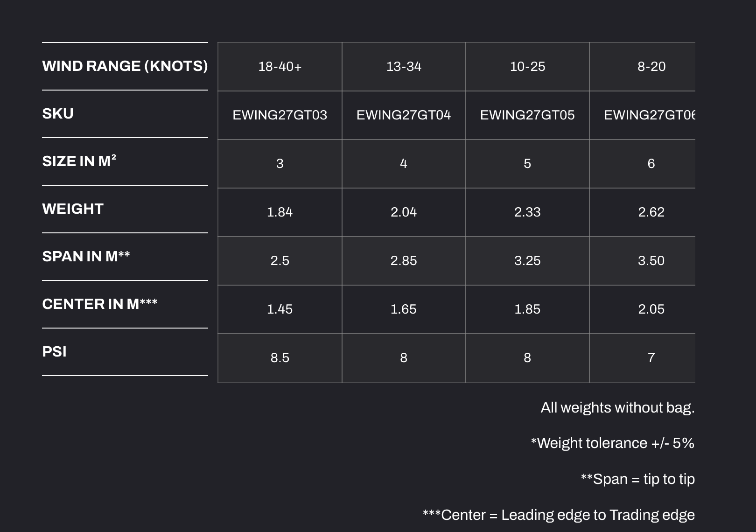756x532 pixels.
Task: Select the EWING27GT03 SKU cell
Action: click(280, 115)
